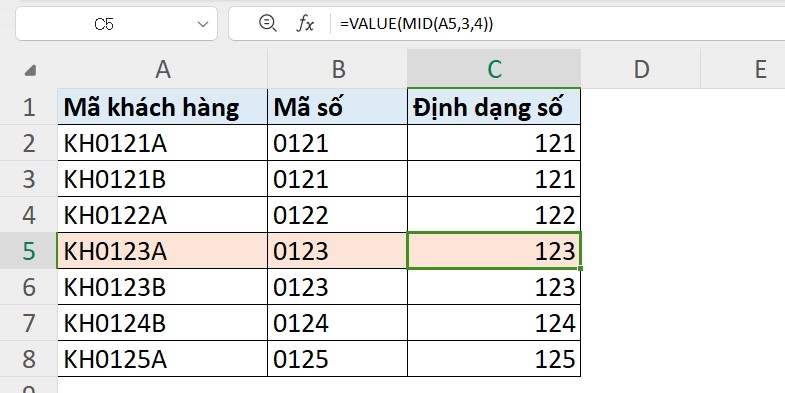785x393 pixels.
Task: Click the fill handle of cell C5
Action: click(580, 268)
